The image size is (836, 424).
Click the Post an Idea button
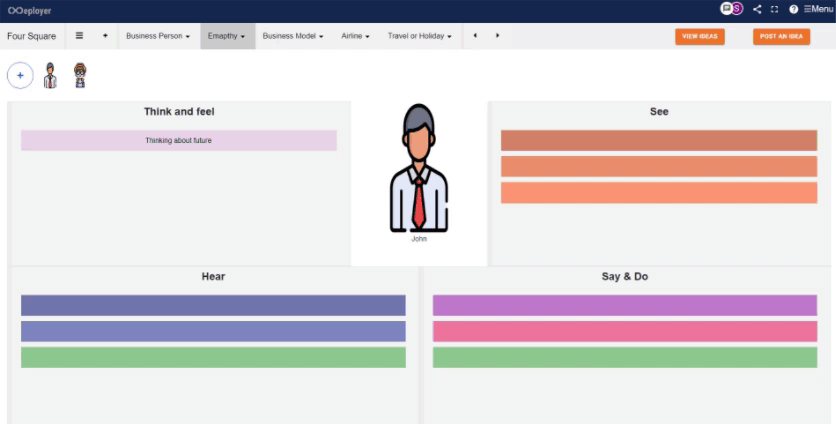[781, 36]
